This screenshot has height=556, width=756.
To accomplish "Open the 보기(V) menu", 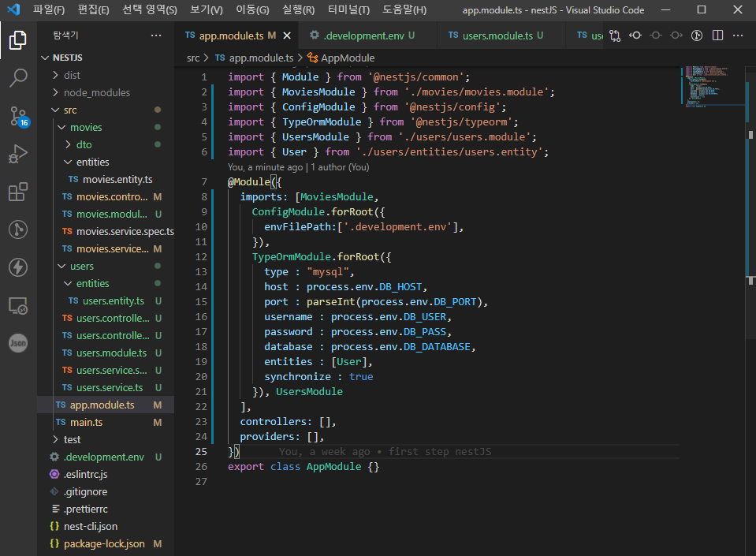I will tap(207, 9).
